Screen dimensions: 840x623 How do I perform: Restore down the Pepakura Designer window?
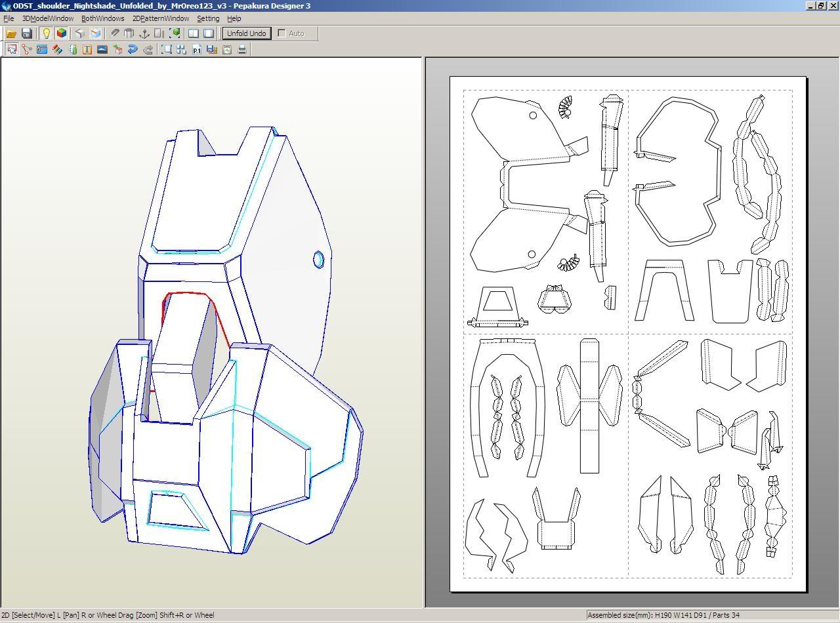click(821, 6)
